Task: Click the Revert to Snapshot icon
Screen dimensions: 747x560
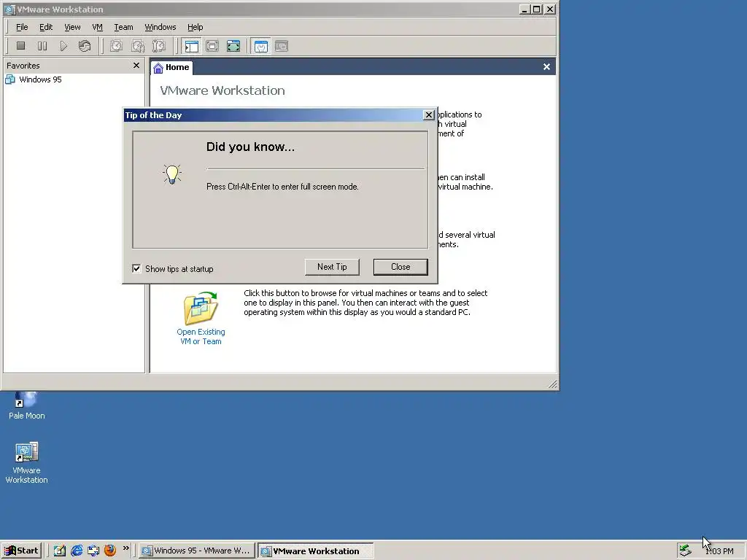Action: pos(138,46)
